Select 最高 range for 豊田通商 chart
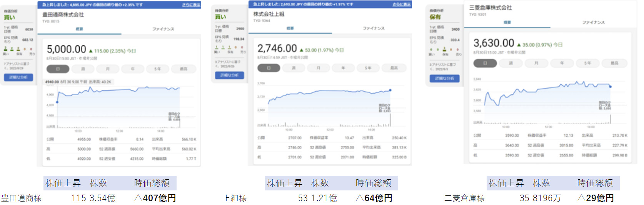Screen dimensions: 644x205 click(x=184, y=69)
